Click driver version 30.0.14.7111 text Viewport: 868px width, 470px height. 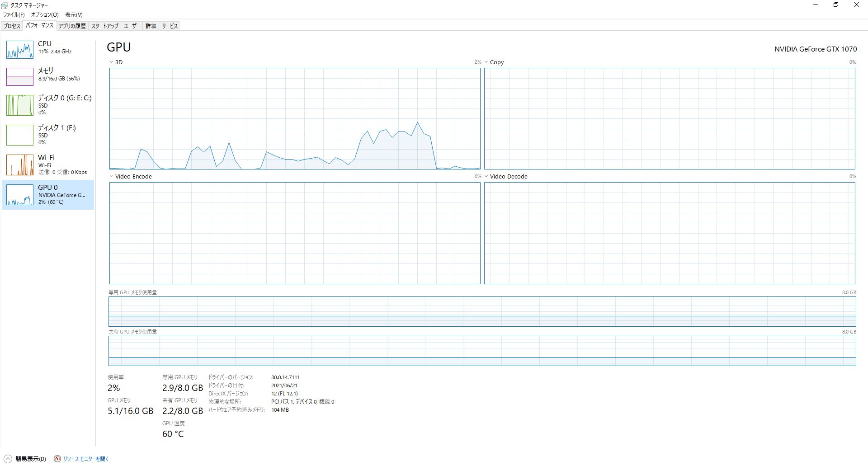point(285,377)
